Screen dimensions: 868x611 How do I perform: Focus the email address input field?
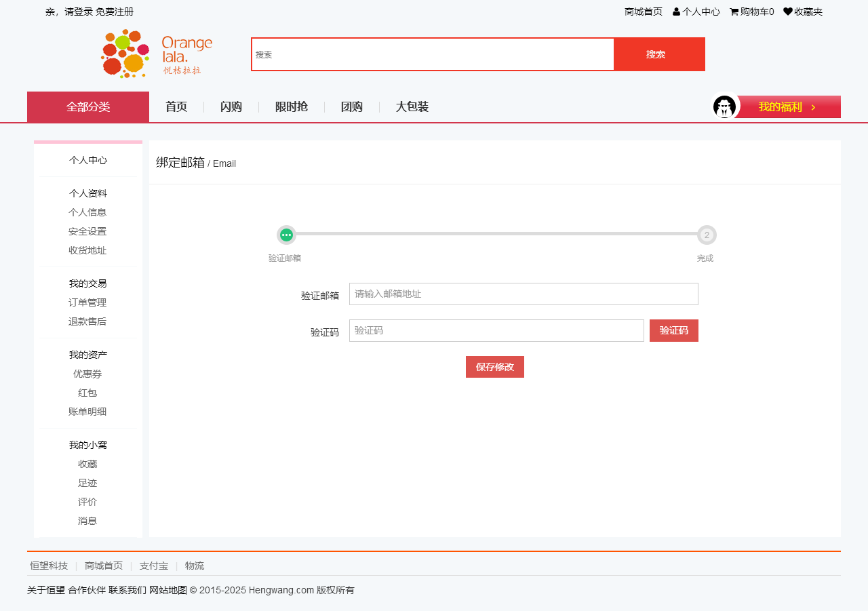click(x=524, y=294)
